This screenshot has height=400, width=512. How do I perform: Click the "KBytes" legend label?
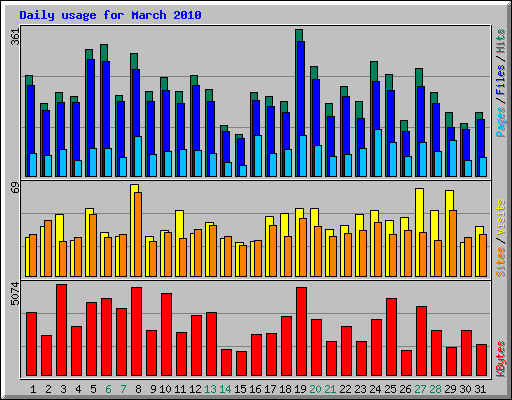point(500,359)
